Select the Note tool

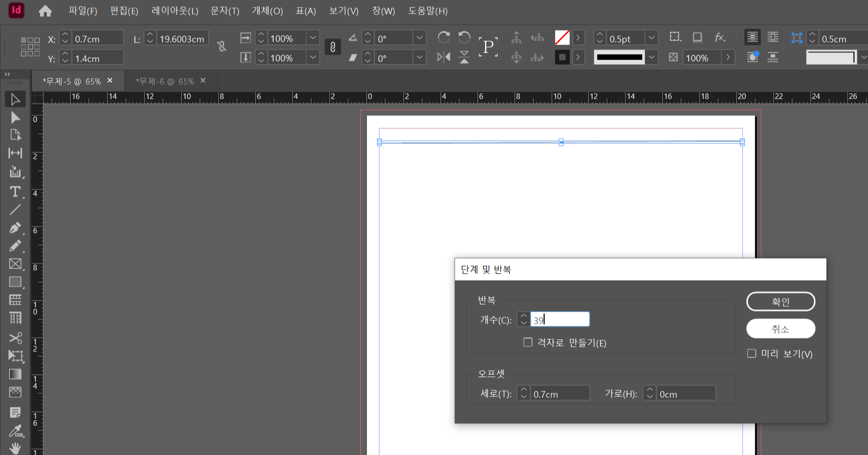(15, 412)
